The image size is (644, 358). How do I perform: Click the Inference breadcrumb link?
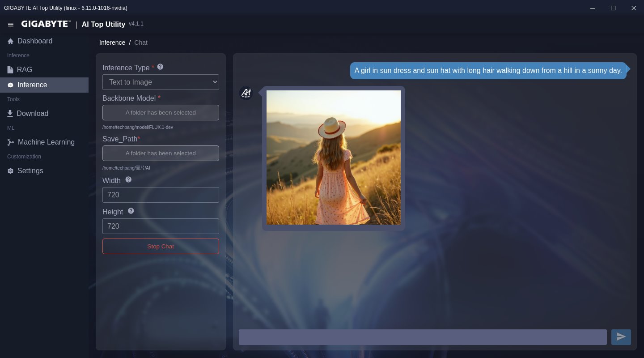click(x=112, y=43)
